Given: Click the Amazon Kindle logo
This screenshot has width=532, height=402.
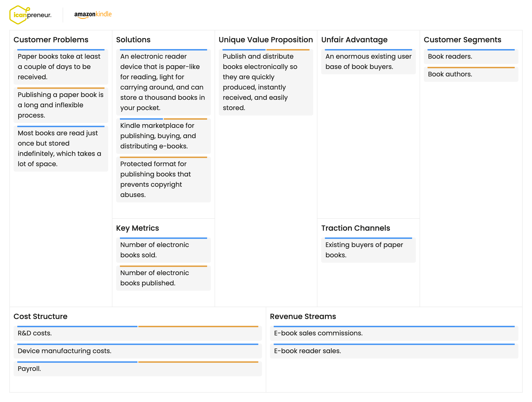Looking at the screenshot, I should pyautogui.click(x=93, y=14).
